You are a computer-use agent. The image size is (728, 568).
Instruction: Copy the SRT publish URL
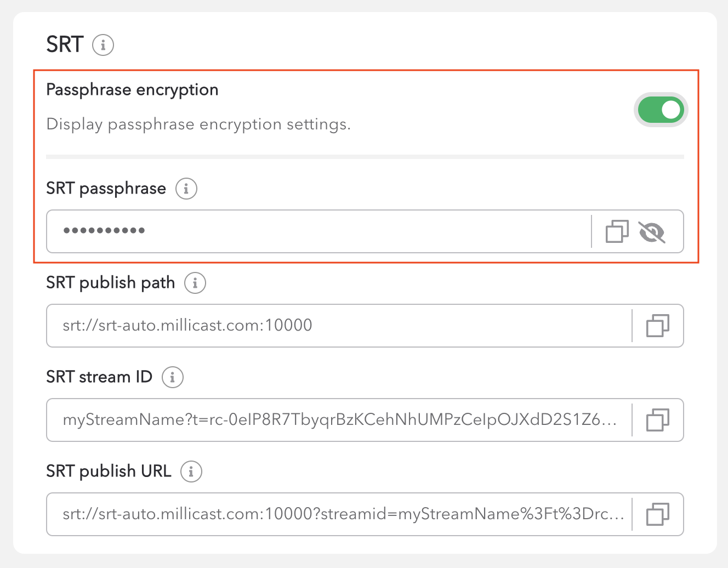point(658,514)
